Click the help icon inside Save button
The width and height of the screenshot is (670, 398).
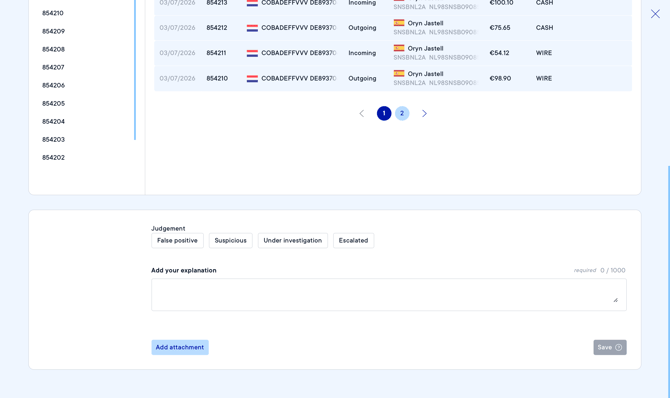(x=618, y=347)
